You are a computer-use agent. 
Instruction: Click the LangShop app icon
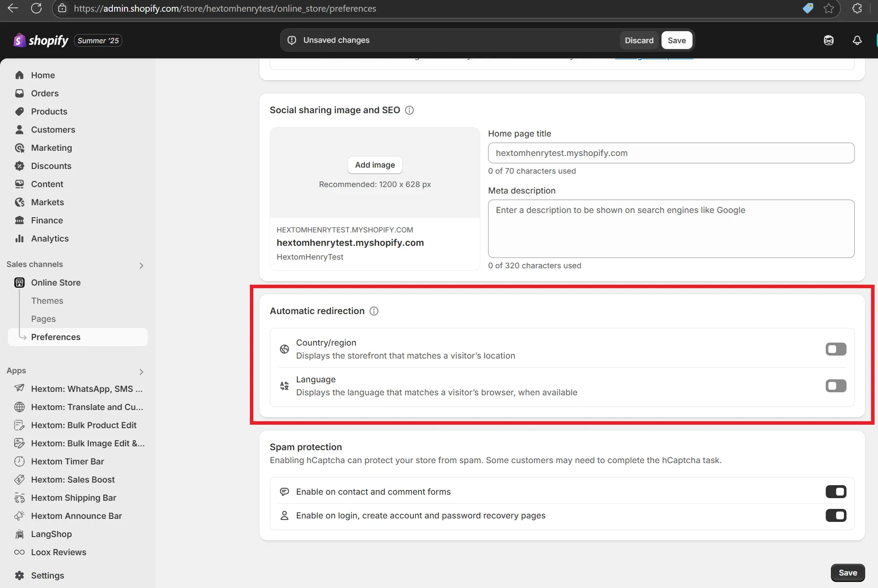[x=19, y=534]
